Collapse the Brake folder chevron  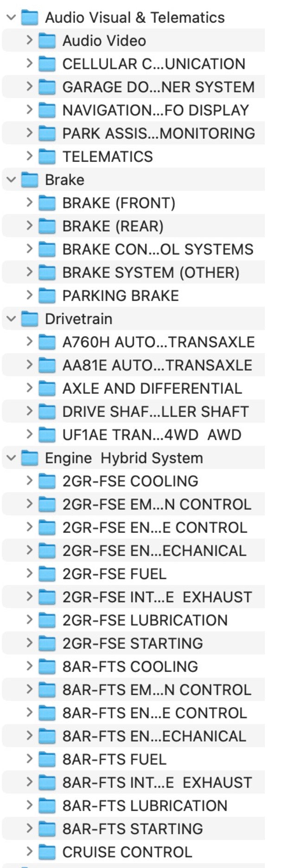12,180
